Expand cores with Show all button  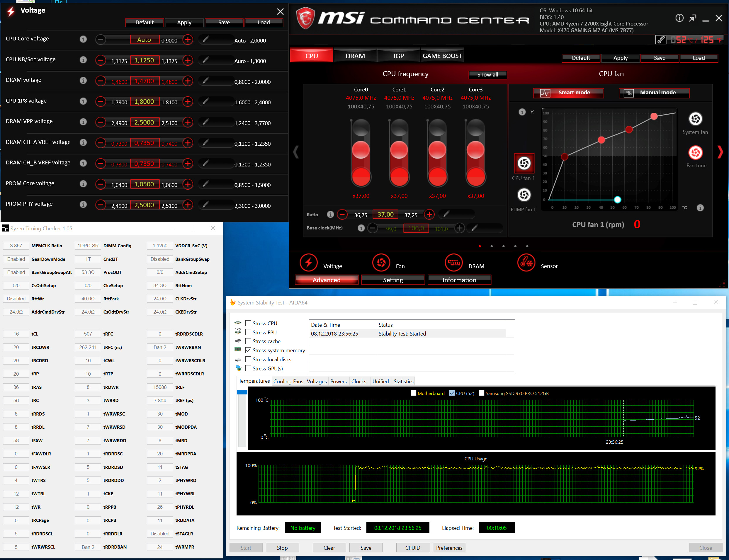click(487, 75)
